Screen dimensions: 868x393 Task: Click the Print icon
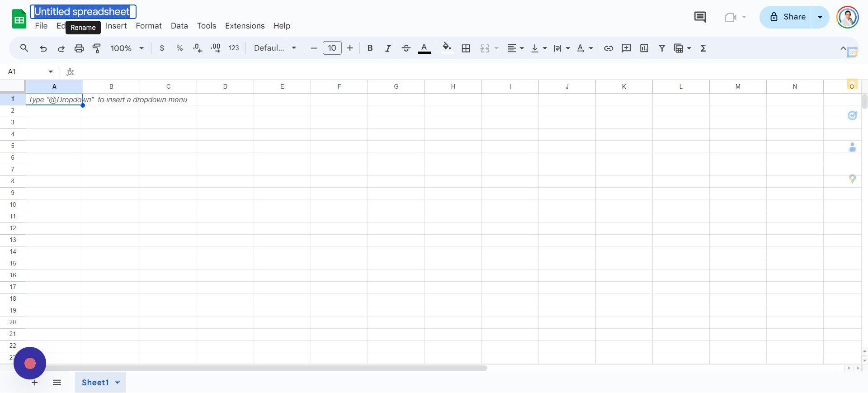coord(79,48)
